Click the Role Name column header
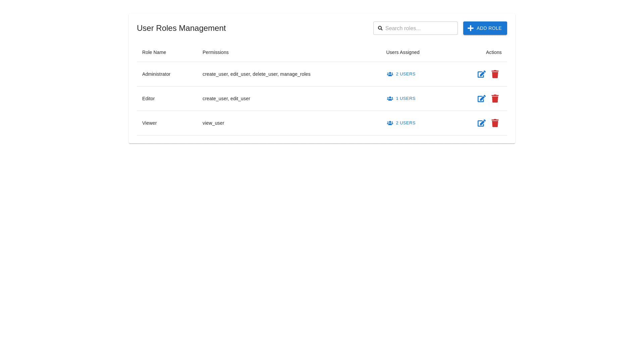The height and width of the screenshot is (362, 644). tap(154, 52)
